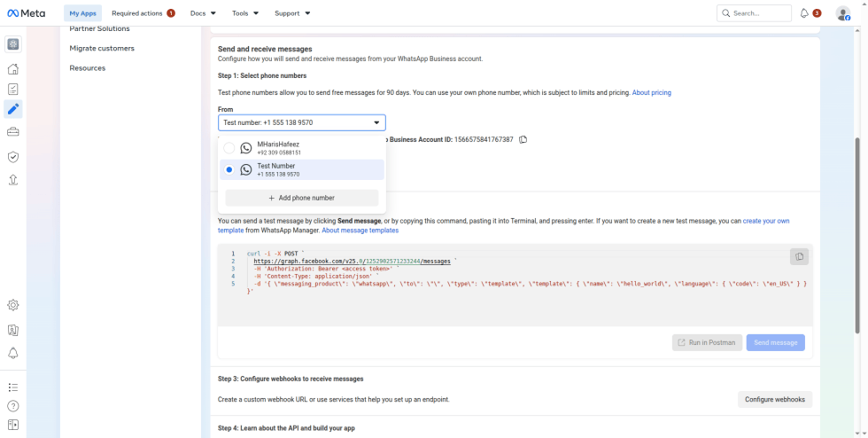868x438 pixels.
Task: Go to the Home dashboard icon
Action: (x=13, y=69)
